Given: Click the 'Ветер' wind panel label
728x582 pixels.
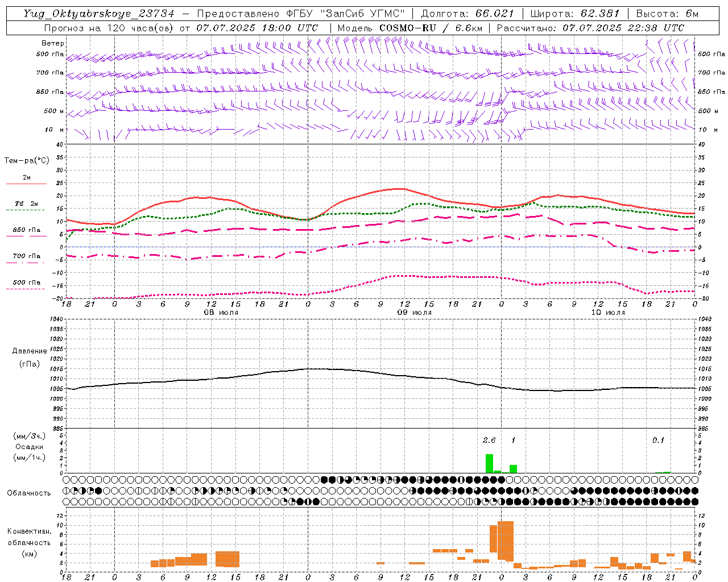Looking at the screenshot, I should [x=53, y=43].
